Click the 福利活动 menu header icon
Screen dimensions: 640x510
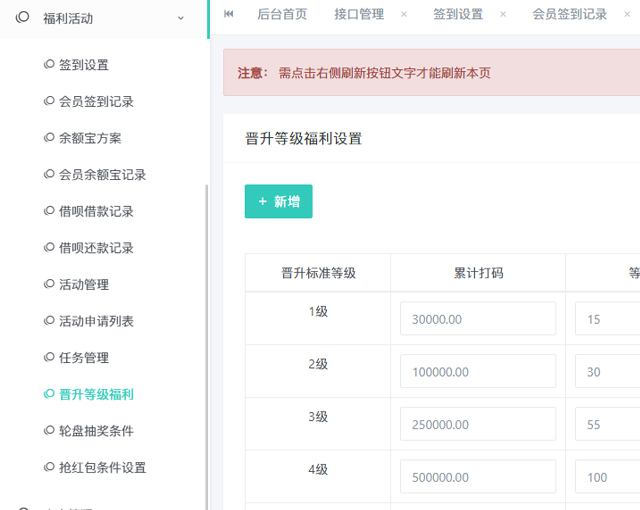click(x=22, y=18)
